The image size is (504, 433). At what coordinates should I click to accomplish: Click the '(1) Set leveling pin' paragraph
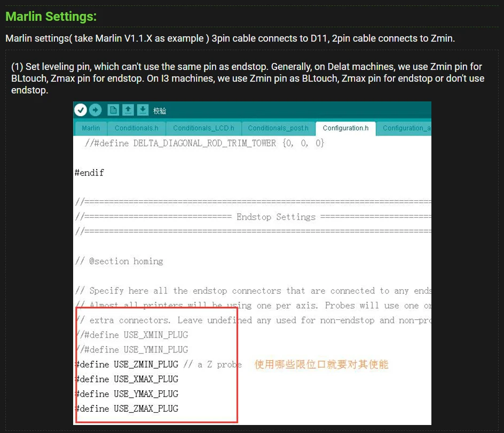coord(248,78)
